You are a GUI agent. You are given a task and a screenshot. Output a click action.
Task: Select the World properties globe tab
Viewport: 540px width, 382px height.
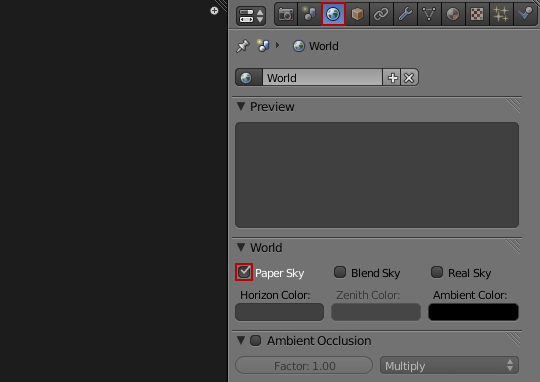pyautogui.click(x=333, y=14)
